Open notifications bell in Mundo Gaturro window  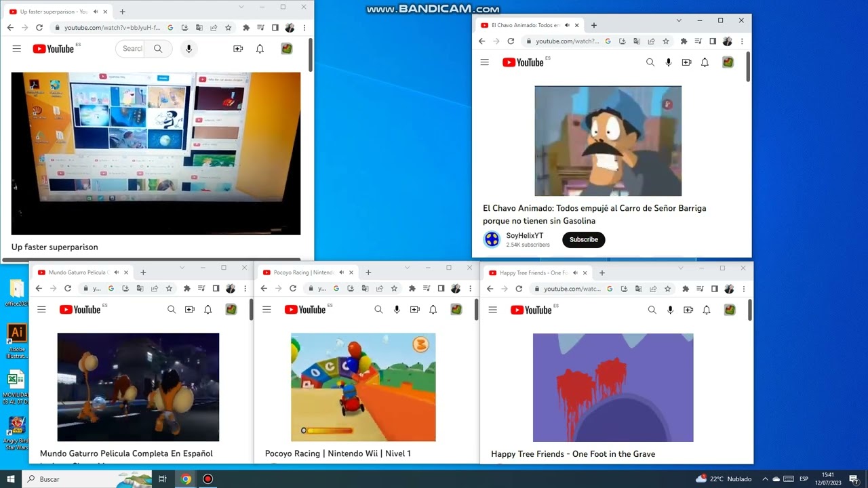208,310
